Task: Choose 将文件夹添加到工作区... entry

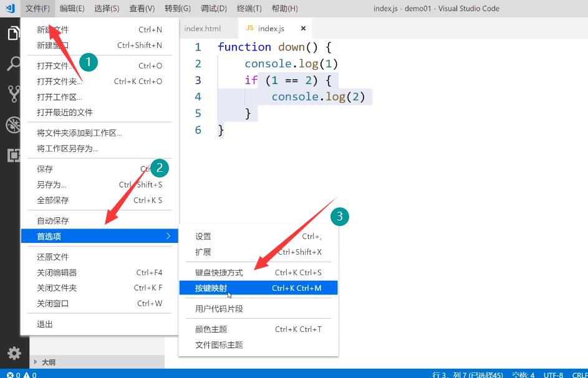Action: (x=99, y=133)
